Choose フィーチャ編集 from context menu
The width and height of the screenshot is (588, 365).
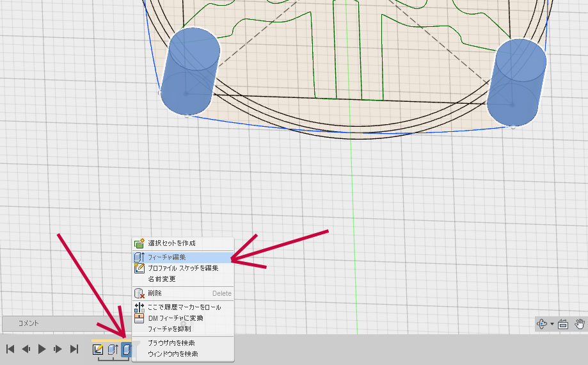(x=166, y=257)
